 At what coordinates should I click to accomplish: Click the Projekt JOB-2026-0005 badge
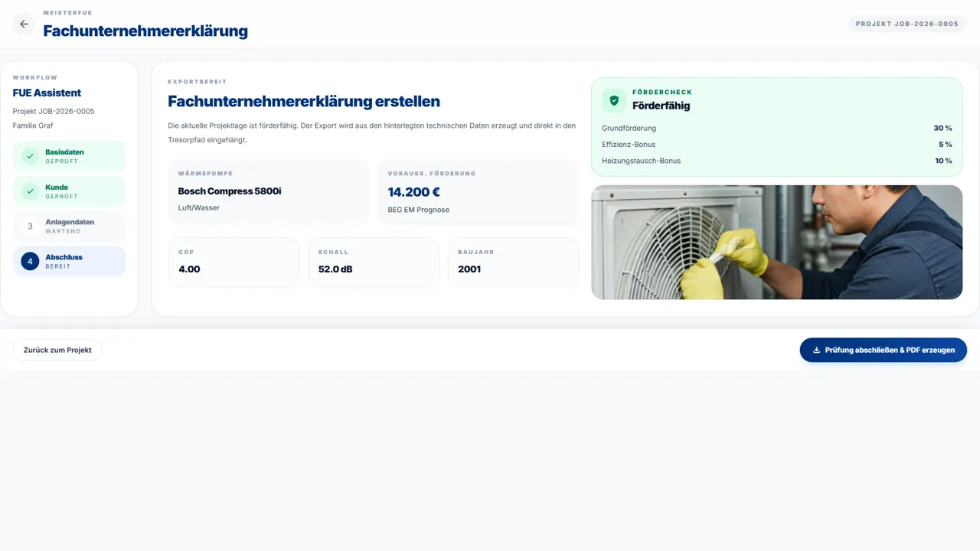907,24
